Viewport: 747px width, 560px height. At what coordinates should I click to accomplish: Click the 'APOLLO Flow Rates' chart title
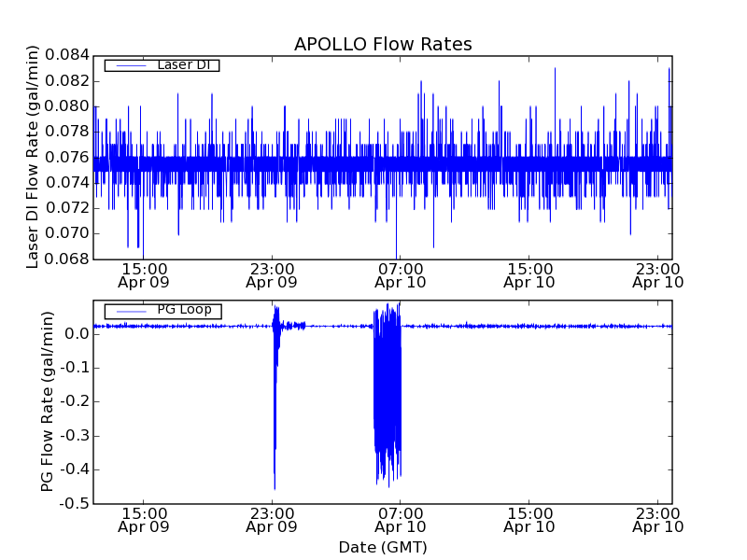[x=383, y=44]
